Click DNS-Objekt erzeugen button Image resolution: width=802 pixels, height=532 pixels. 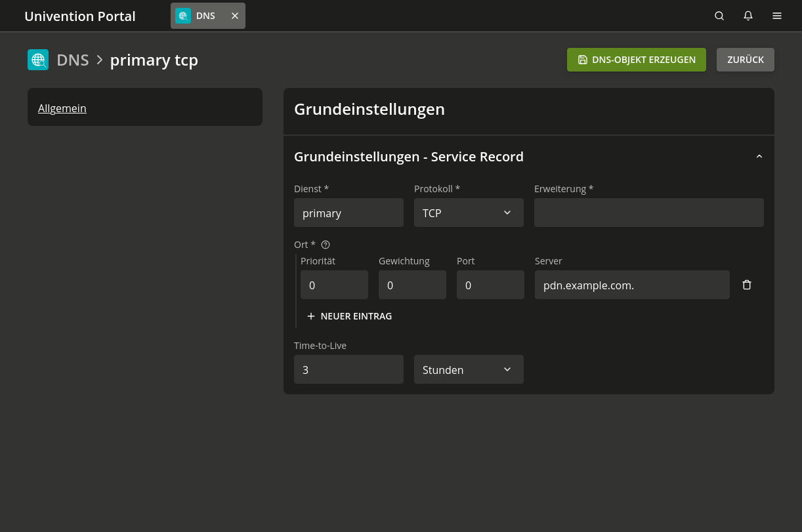(636, 60)
